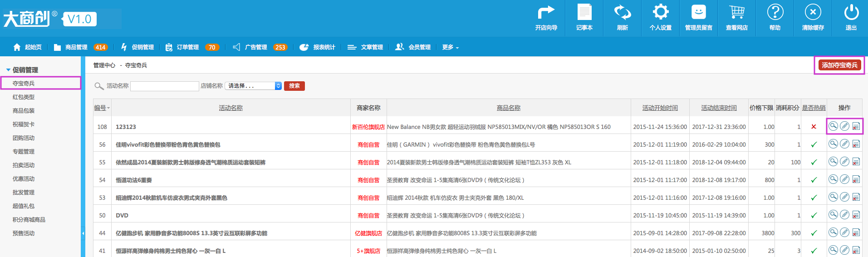Open 积分商城商品 in the sidebar

[29, 220]
